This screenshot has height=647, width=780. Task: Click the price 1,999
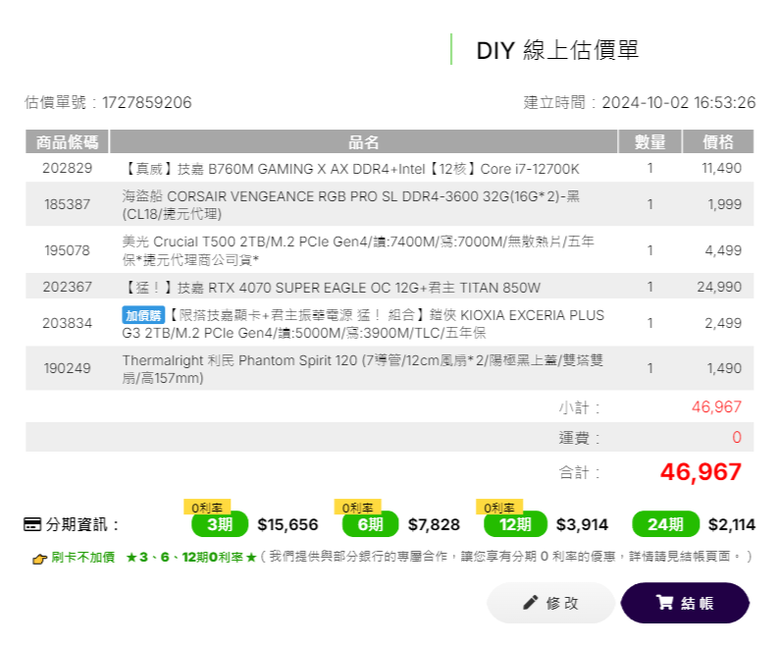click(725, 204)
